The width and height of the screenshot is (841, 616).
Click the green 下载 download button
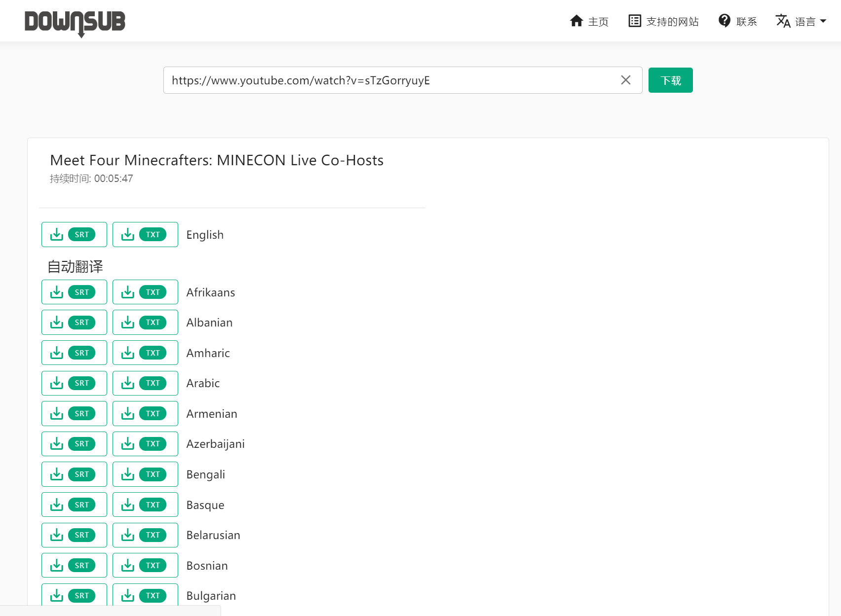[x=670, y=80]
